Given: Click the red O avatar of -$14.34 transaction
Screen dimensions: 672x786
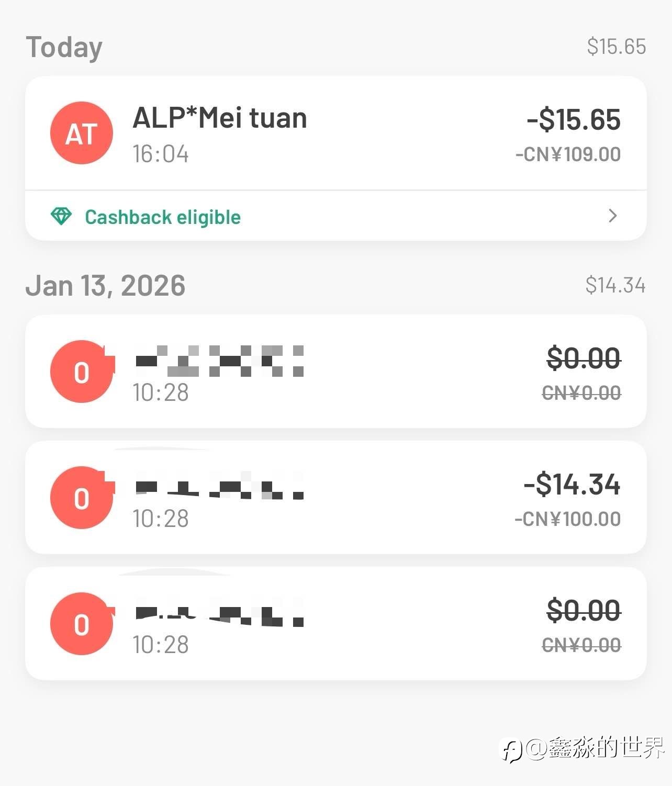Looking at the screenshot, I should [82, 498].
